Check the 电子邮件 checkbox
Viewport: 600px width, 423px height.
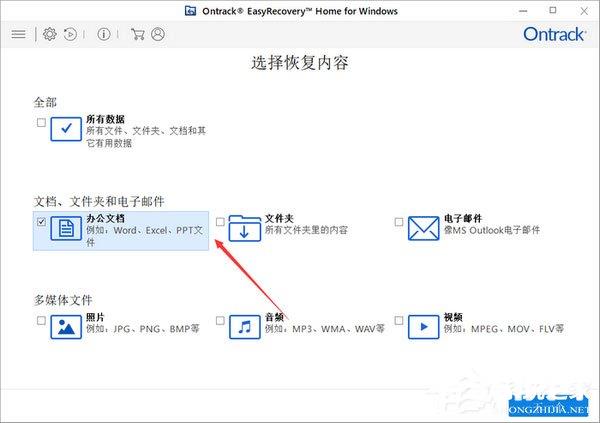click(399, 222)
